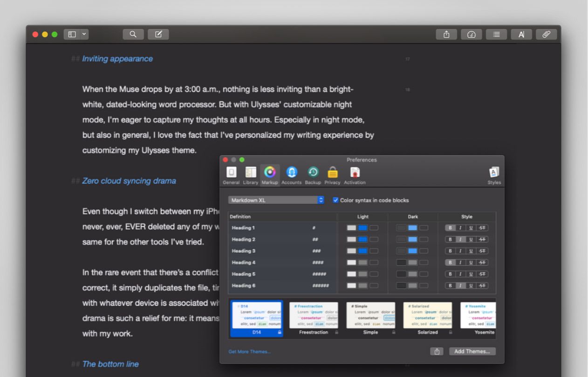Click the 'Zero cloud syncing drama' heading
This screenshot has width=588, height=377.
pos(129,181)
